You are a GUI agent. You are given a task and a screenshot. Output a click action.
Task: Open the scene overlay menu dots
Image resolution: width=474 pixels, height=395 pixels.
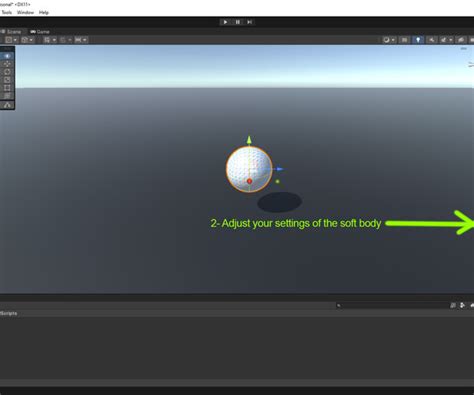click(x=464, y=49)
